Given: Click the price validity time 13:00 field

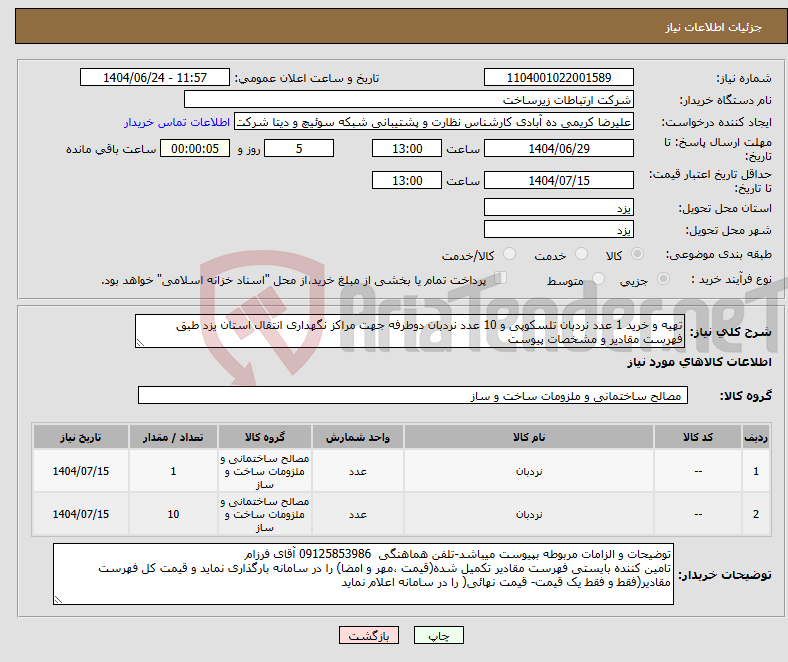Looking at the screenshot, I should 407,180.
